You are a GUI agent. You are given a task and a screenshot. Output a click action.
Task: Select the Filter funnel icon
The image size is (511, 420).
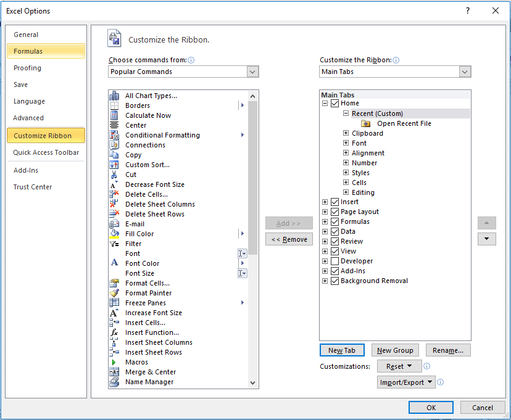click(x=114, y=244)
